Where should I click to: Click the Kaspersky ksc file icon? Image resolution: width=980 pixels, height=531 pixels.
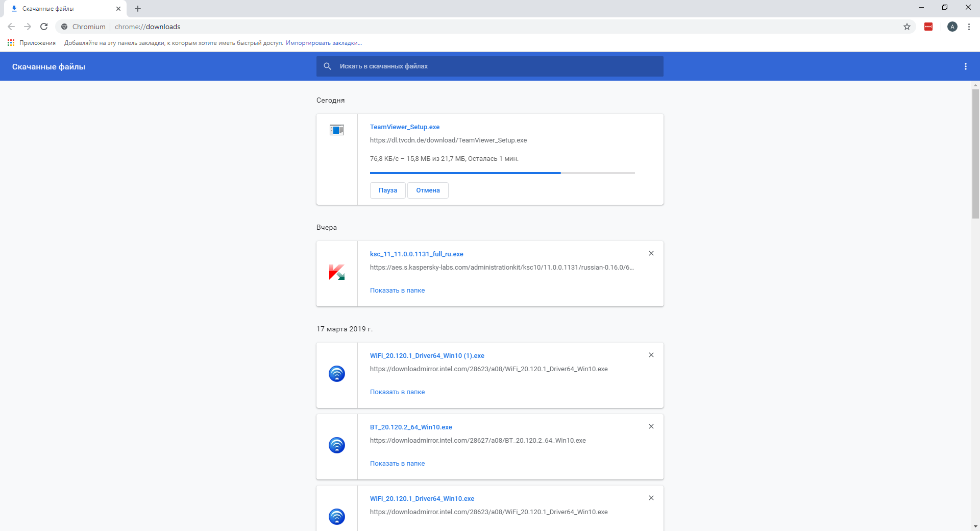point(337,272)
